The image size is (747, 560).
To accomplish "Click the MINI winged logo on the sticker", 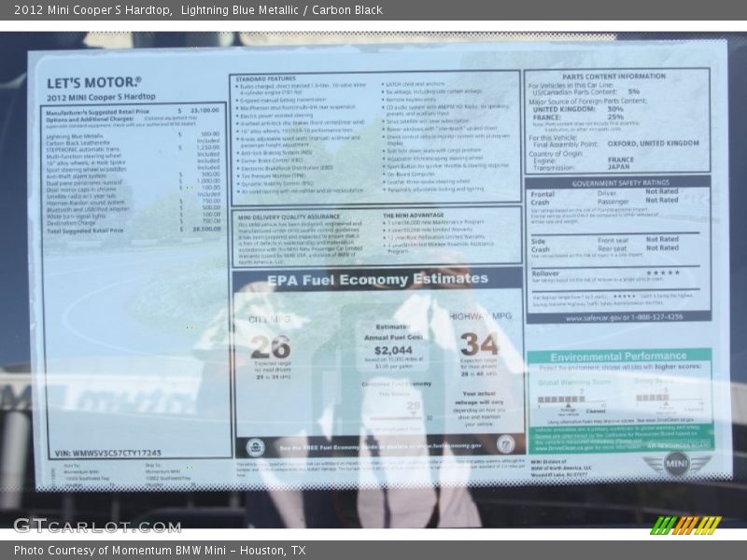I will [676, 464].
